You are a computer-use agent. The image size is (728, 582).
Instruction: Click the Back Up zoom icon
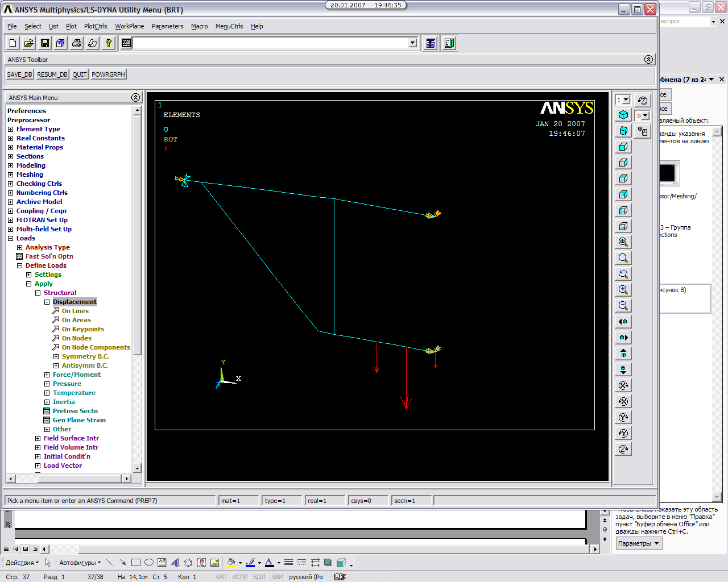(623, 274)
